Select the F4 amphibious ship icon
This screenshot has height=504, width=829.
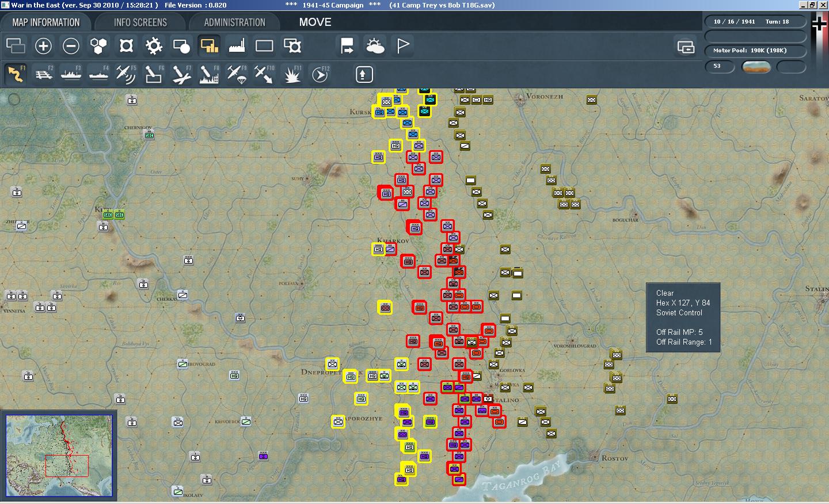click(x=98, y=74)
